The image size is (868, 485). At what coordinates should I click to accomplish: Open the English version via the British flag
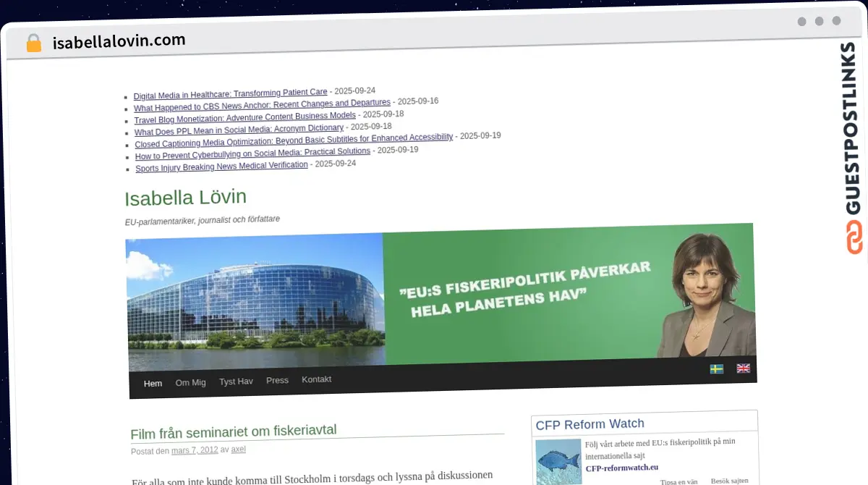pyautogui.click(x=743, y=368)
